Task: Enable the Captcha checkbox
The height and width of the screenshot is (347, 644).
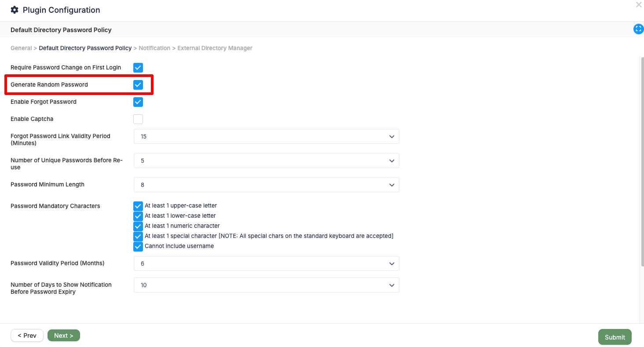Action: tap(138, 119)
